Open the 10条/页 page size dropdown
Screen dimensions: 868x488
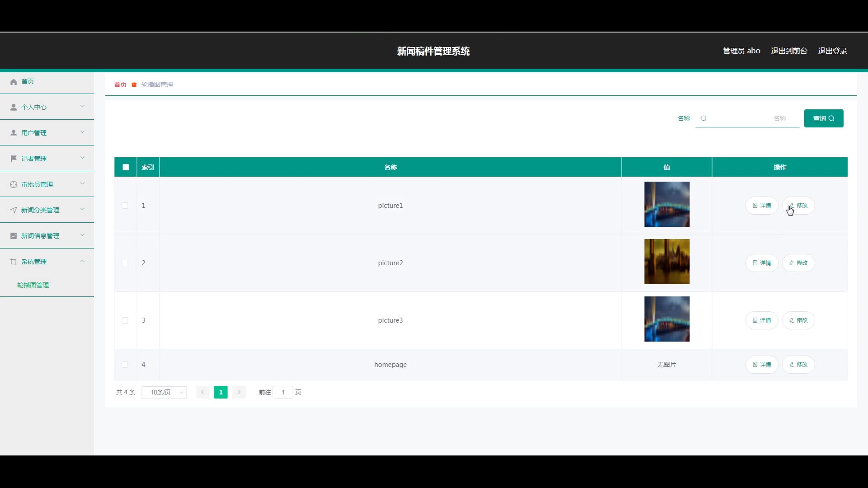[x=164, y=392]
